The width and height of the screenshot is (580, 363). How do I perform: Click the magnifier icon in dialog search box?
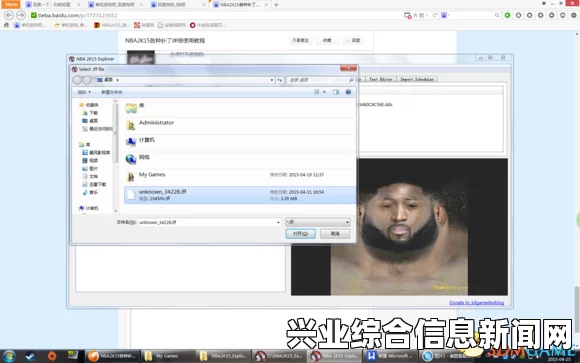pos(351,80)
